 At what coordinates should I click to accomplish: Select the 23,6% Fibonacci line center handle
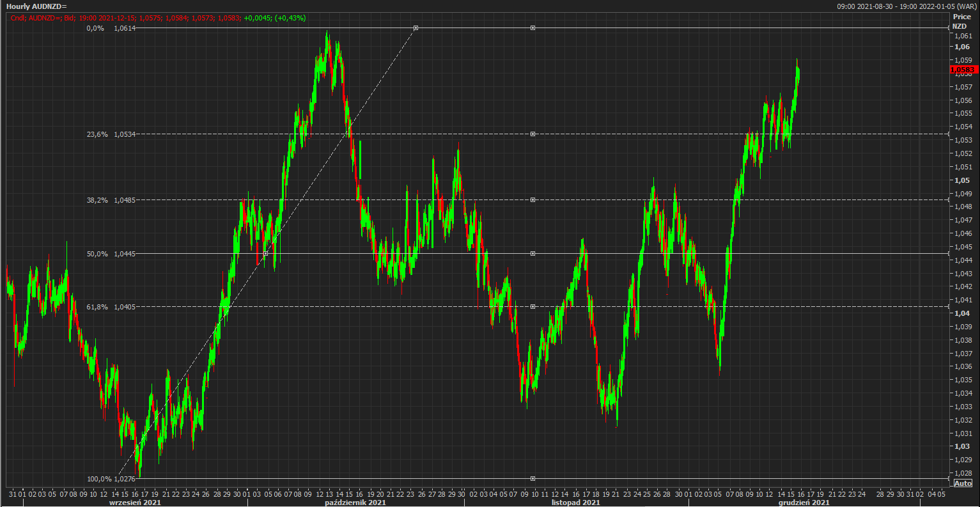(x=533, y=134)
